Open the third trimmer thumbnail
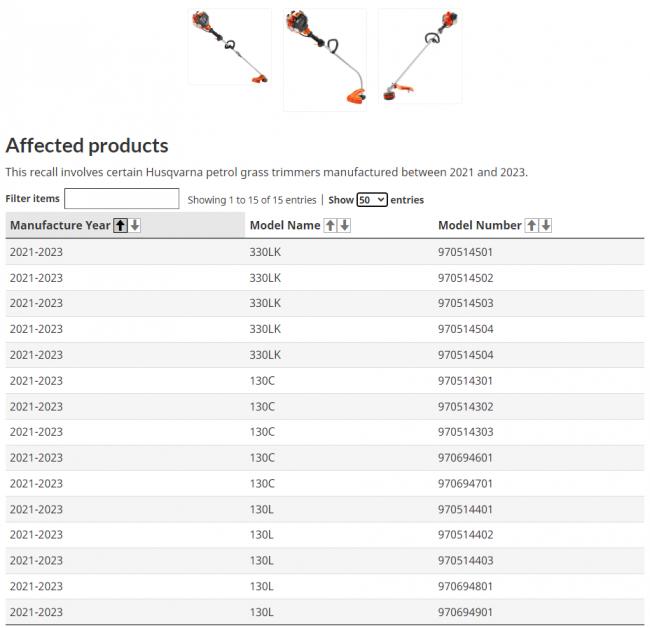 coord(420,56)
